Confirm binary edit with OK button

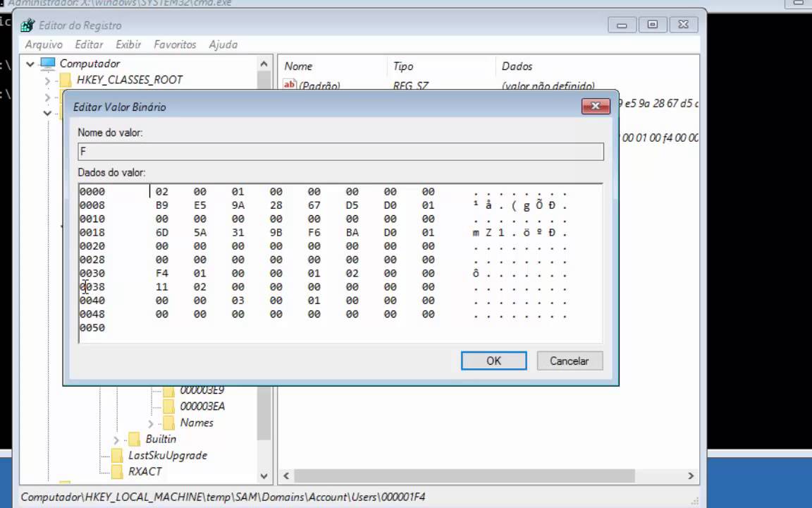(x=493, y=361)
